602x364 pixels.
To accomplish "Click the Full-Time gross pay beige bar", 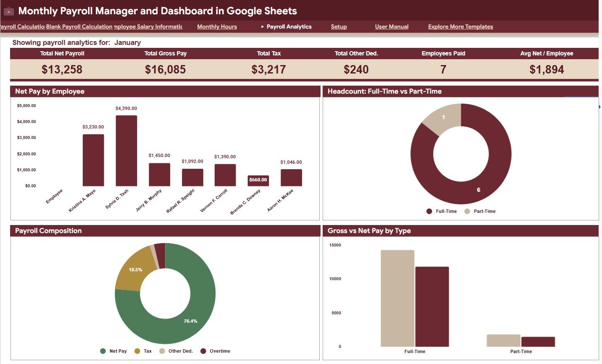I will pos(397,299).
